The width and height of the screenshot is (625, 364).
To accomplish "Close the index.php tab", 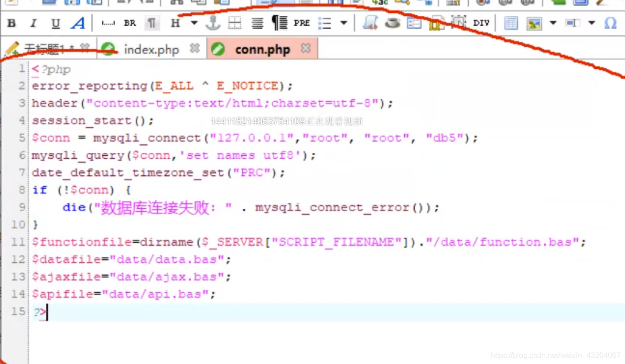I will (194, 48).
